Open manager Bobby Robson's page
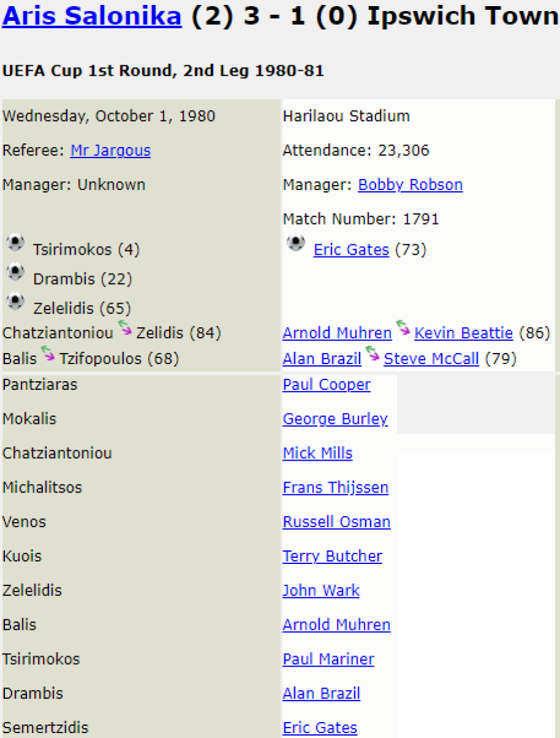 point(410,185)
